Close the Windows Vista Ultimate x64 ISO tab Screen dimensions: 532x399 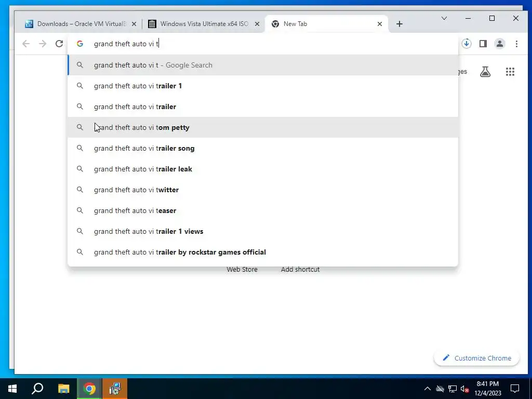click(257, 24)
